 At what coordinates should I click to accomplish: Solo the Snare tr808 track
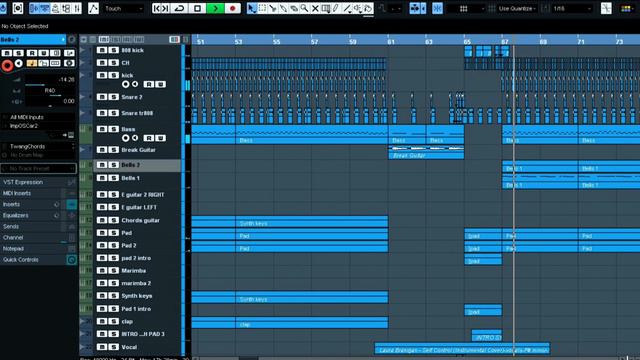(x=113, y=113)
